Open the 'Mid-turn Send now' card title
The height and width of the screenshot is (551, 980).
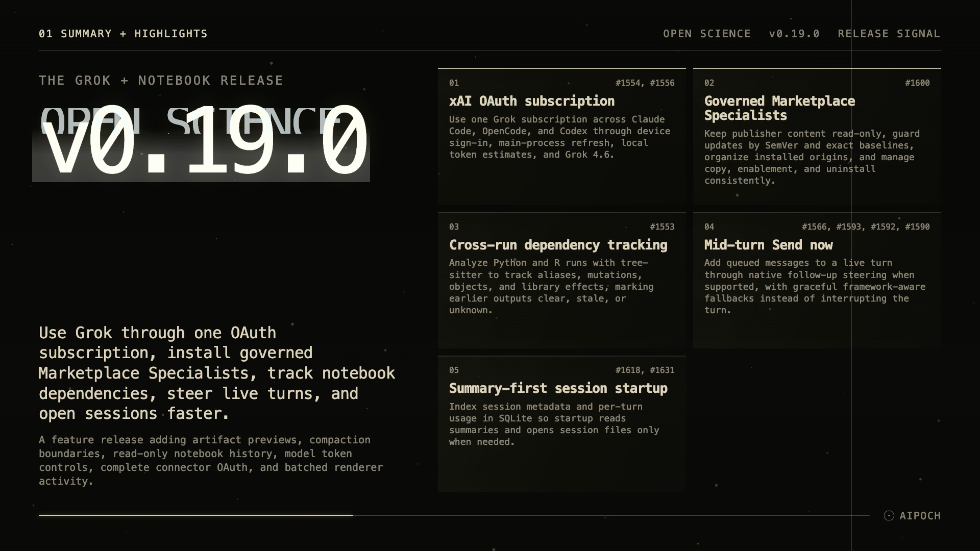point(768,245)
